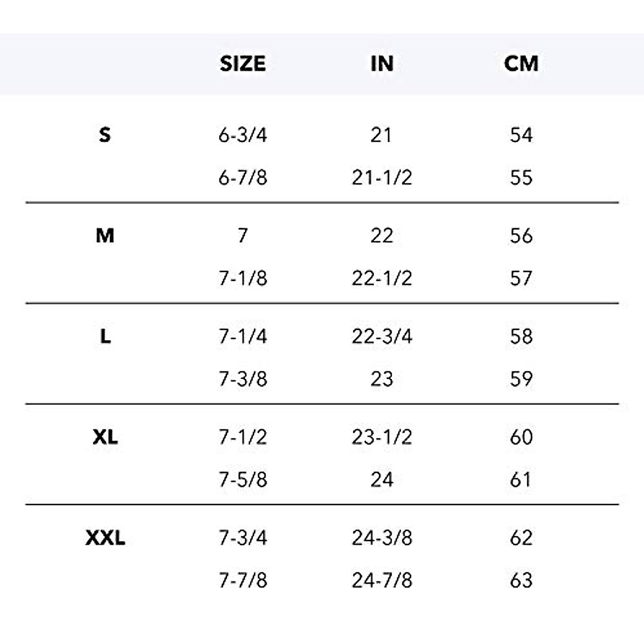
Task: Click the 63 centimeter value
Action: [x=521, y=581]
